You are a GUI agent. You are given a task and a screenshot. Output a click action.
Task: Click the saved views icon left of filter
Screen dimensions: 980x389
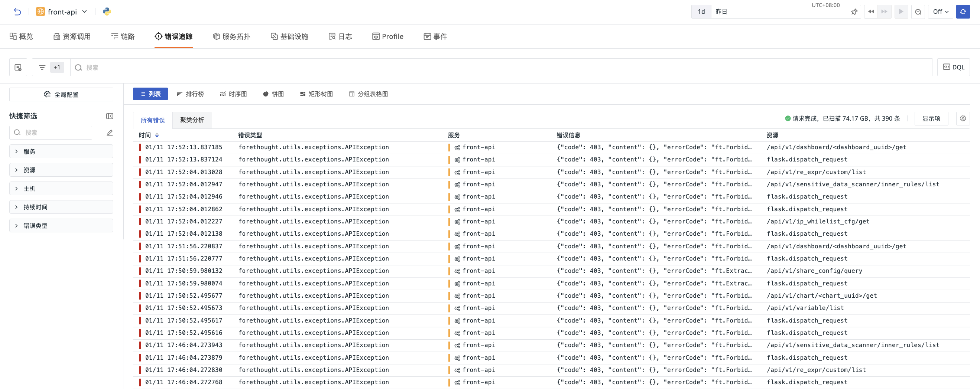pos(18,67)
